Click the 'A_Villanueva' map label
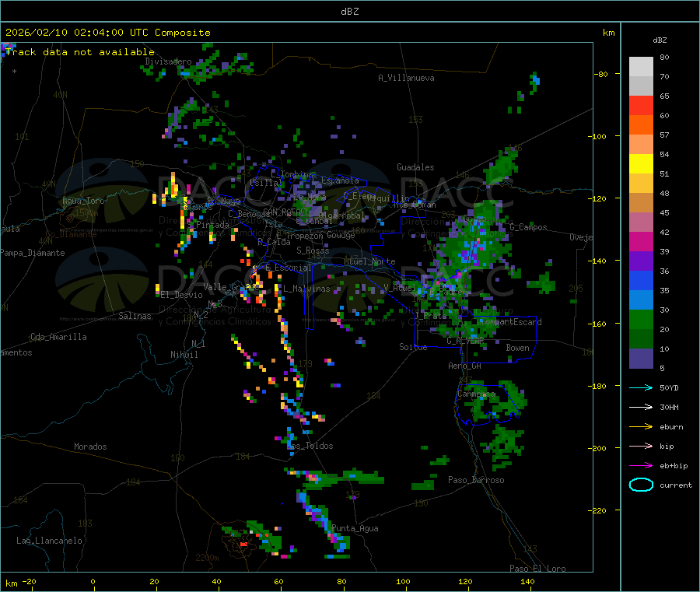 (x=406, y=78)
